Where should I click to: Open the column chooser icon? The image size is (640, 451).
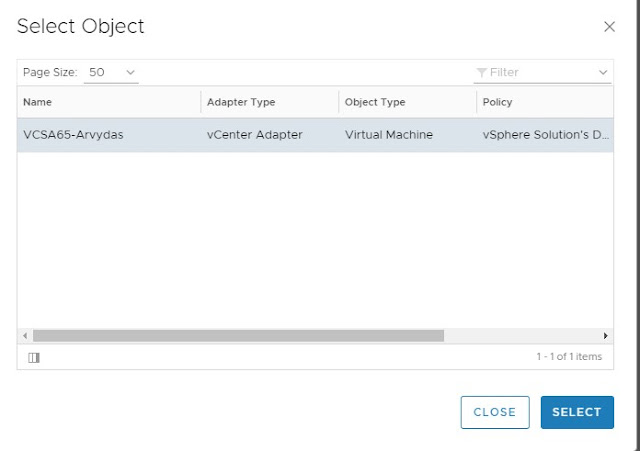33,357
